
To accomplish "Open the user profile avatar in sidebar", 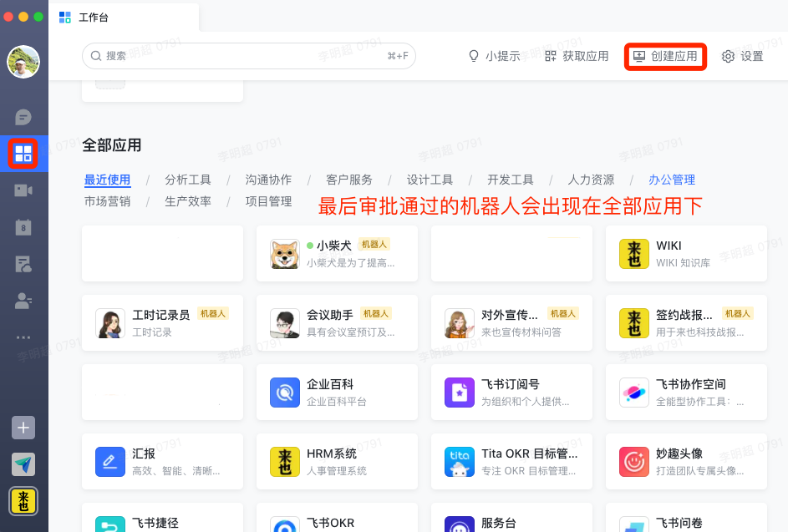I will (23, 62).
